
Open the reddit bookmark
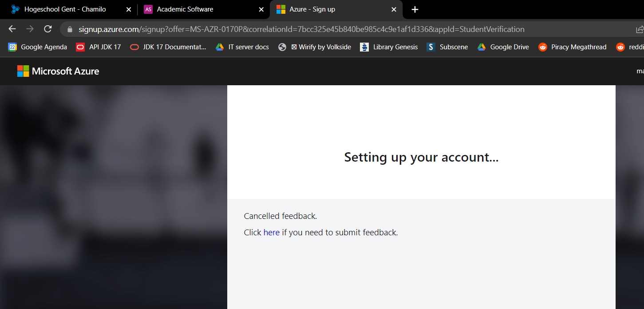[629, 47]
